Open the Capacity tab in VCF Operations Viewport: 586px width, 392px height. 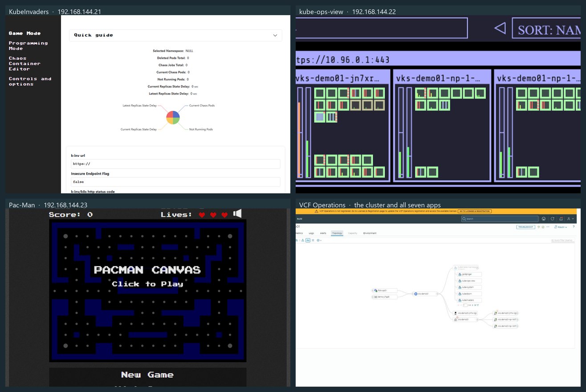click(x=353, y=233)
